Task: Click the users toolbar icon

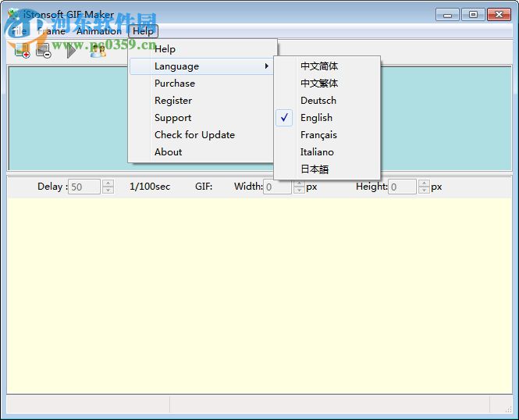Action: coord(98,51)
